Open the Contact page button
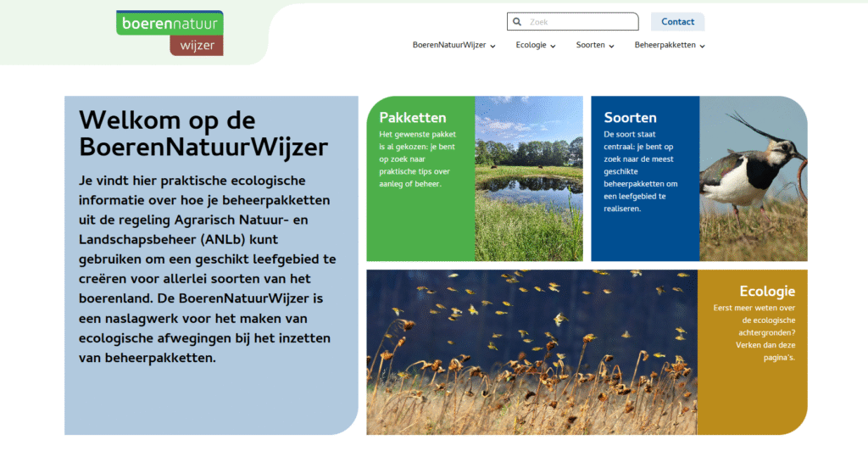 [677, 22]
